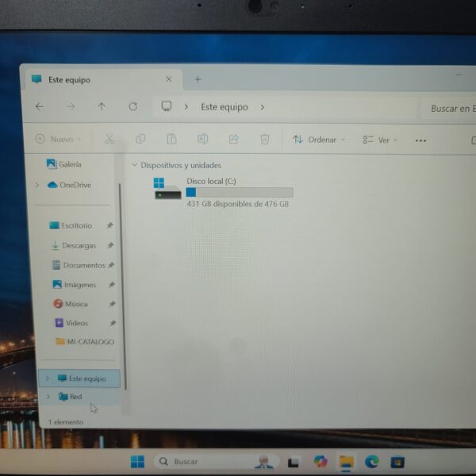Open Videos quick access folder
Screen dimensions: 476x476
tap(71, 323)
